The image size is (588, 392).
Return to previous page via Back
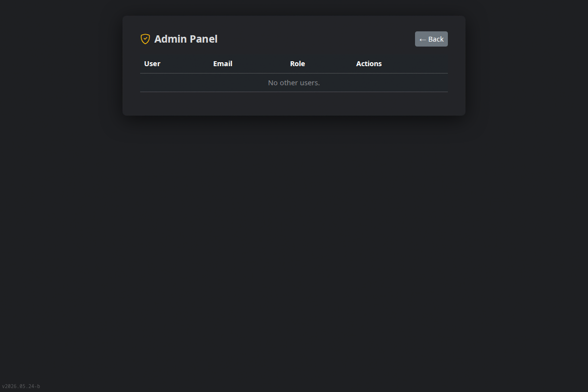pos(431,39)
